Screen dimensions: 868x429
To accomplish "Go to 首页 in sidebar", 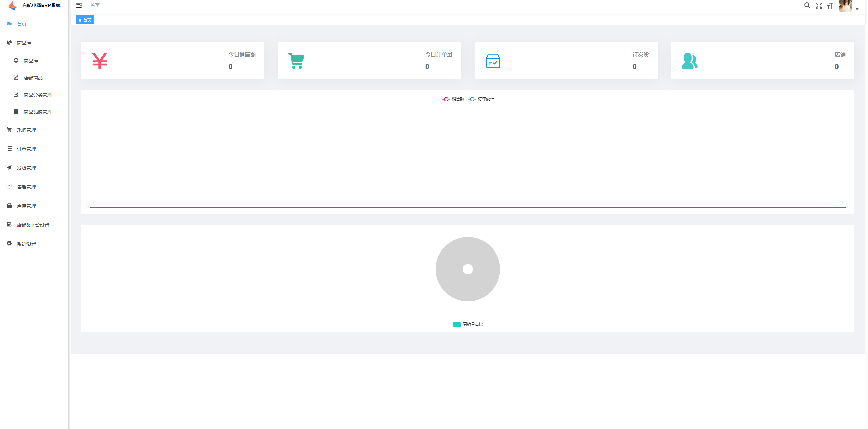I will click(22, 24).
